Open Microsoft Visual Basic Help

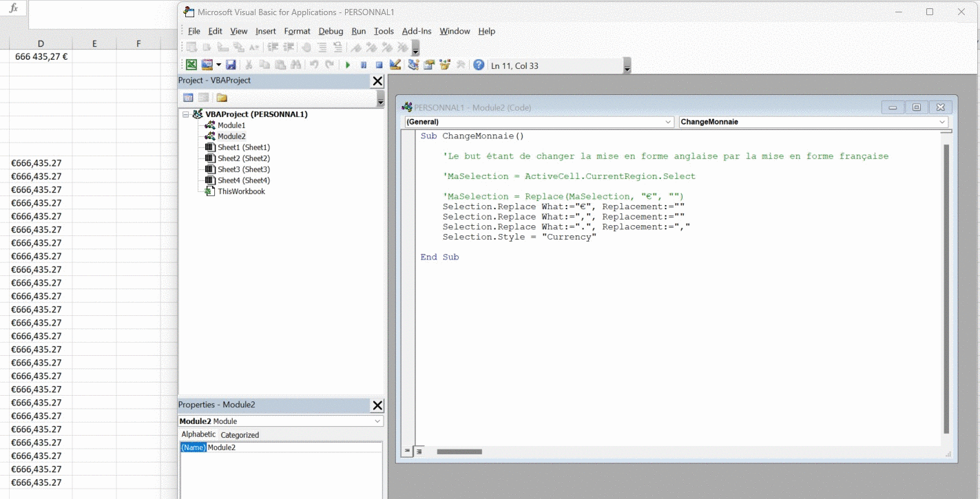point(479,64)
